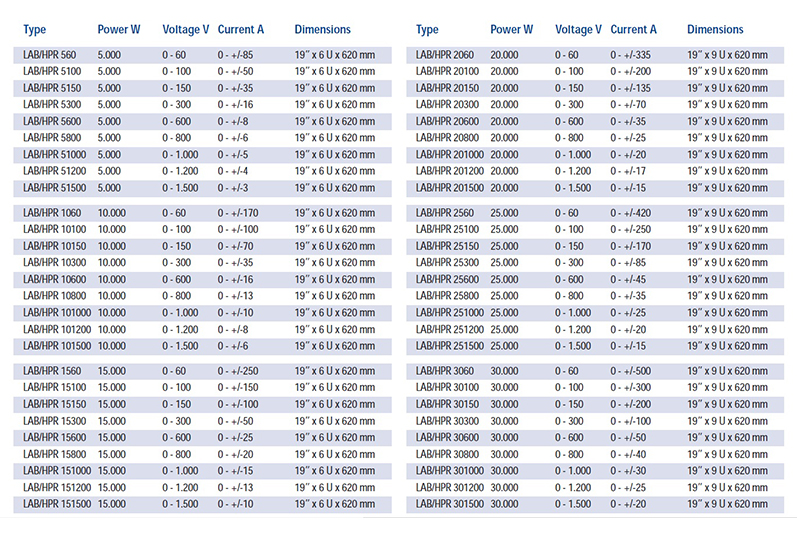The image size is (797, 546).
Task: Select LAB/HPR 301000 type cell
Action: tap(450, 471)
